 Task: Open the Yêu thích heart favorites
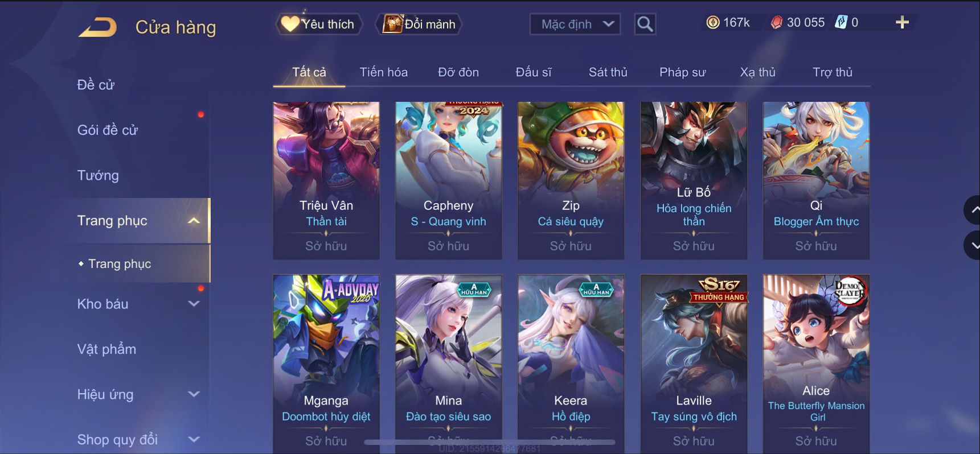point(319,24)
